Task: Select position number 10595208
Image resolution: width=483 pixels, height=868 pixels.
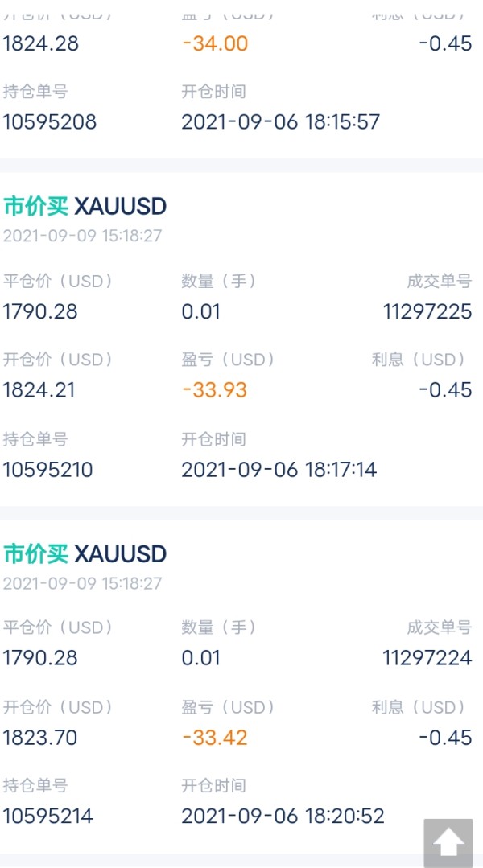Action: (x=50, y=122)
